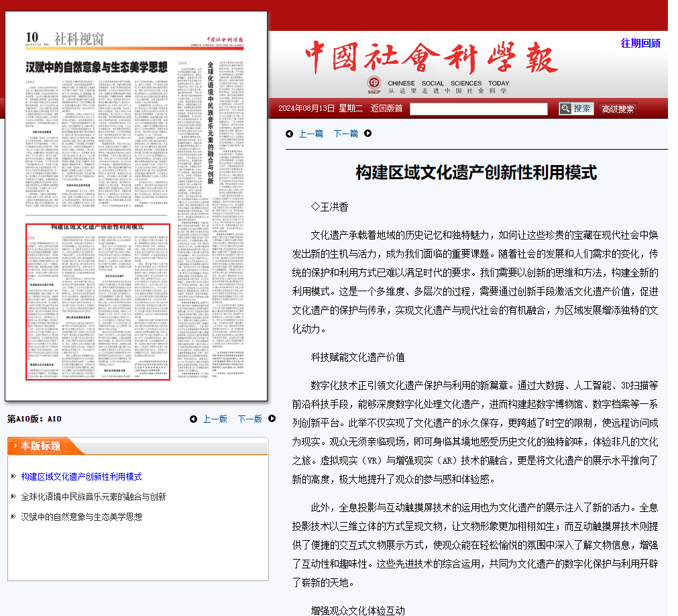Focus the search text box in red bar
The width and height of the screenshot is (678, 616).
point(478,109)
